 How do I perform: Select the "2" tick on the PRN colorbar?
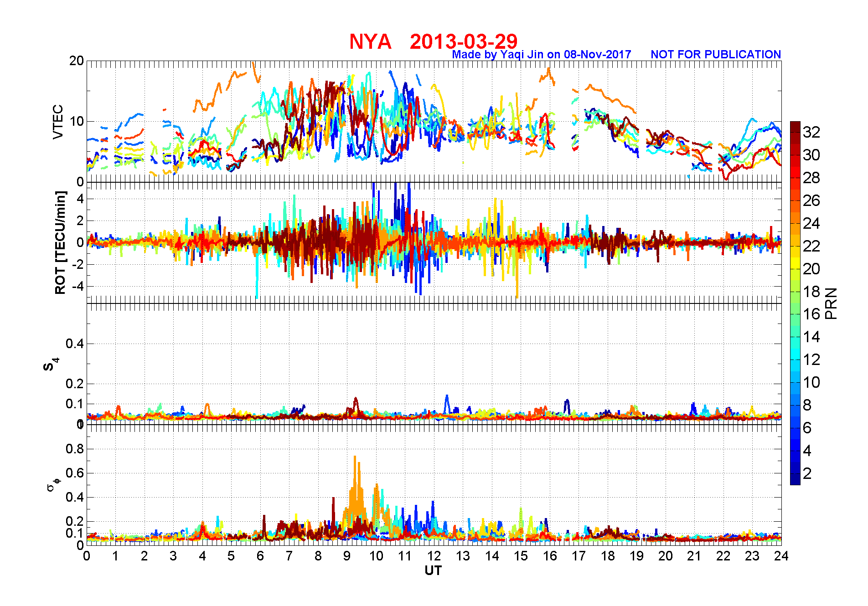(807, 473)
